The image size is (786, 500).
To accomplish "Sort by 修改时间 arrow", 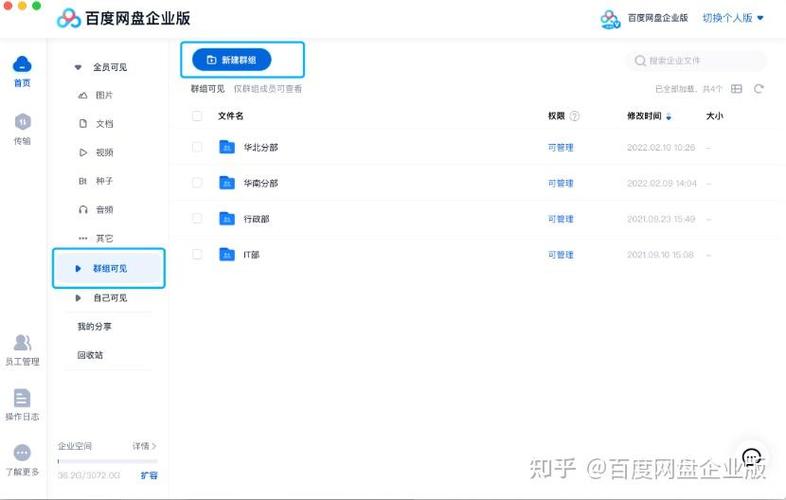I will click(x=669, y=117).
